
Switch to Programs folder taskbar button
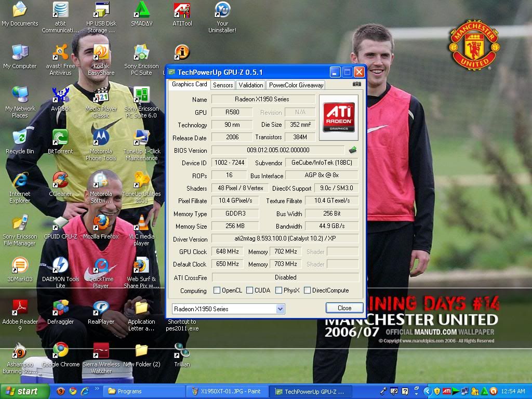[144, 391]
